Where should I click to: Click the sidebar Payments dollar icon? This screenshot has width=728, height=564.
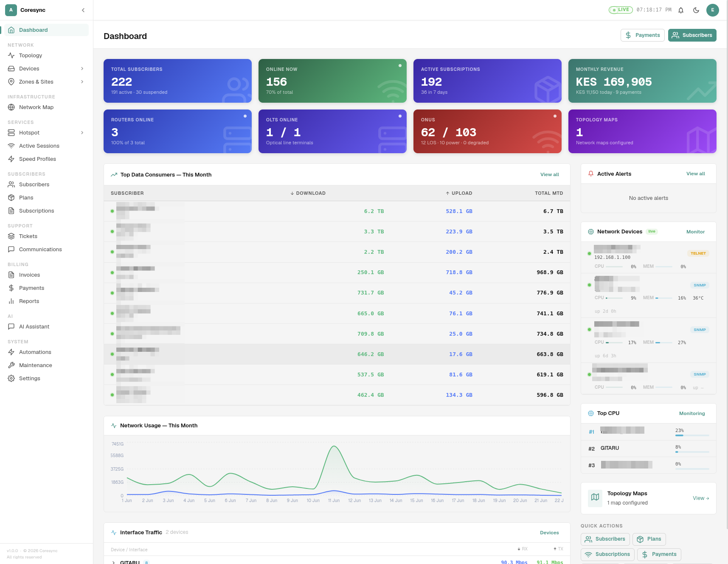[x=11, y=288]
